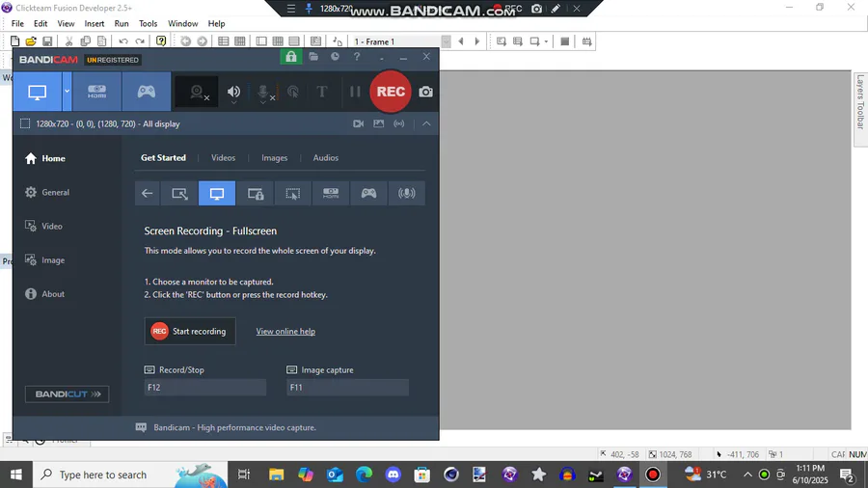868x488 pixels.
Task: Click New file icon in Fusion toolbar
Action: click(14, 41)
